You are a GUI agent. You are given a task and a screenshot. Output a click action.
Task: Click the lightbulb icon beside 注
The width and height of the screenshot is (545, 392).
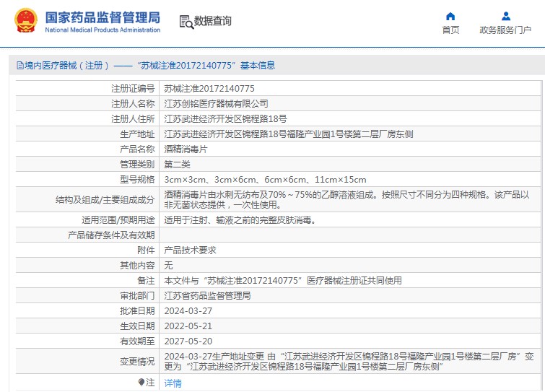[141, 383]
